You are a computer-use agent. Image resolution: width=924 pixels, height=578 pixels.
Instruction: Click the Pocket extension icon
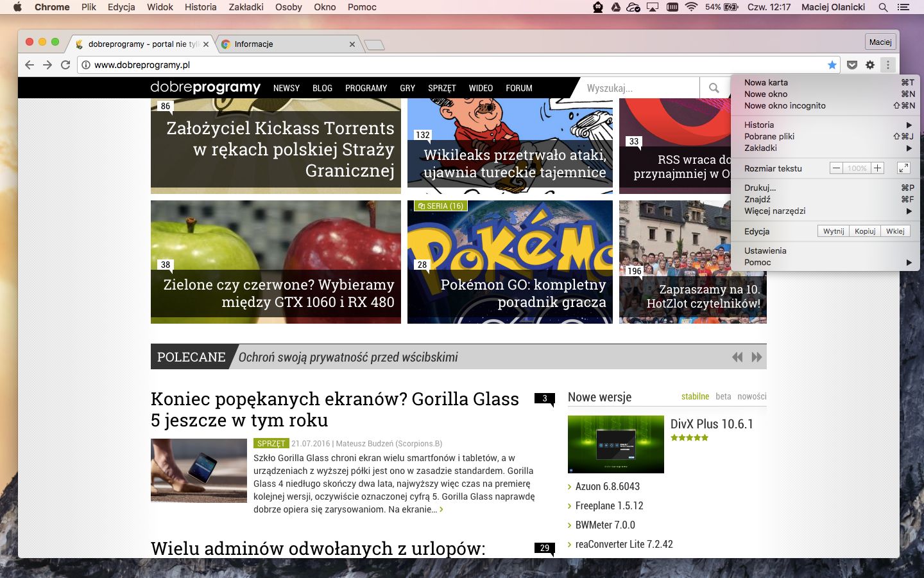[852, 65]
